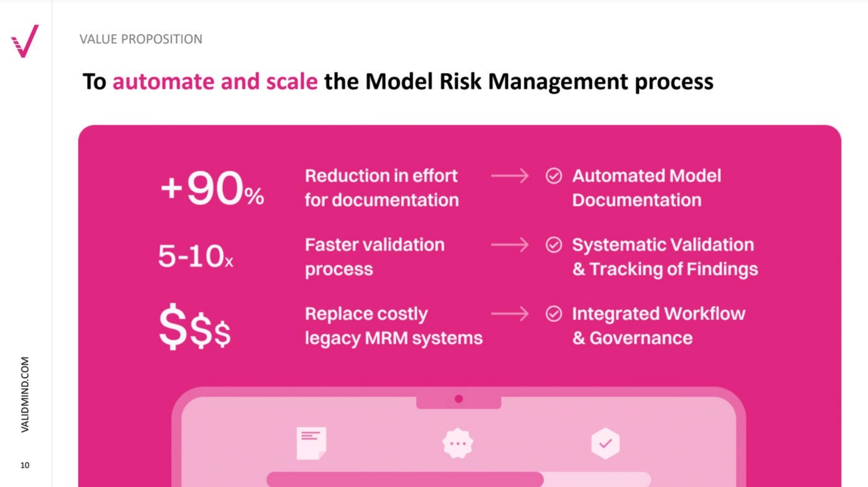This screenshot has height=487, width=868.
Task: Click the arrow after Replace costly legacy
Action: pyautogui.click(x=509, y=313)
